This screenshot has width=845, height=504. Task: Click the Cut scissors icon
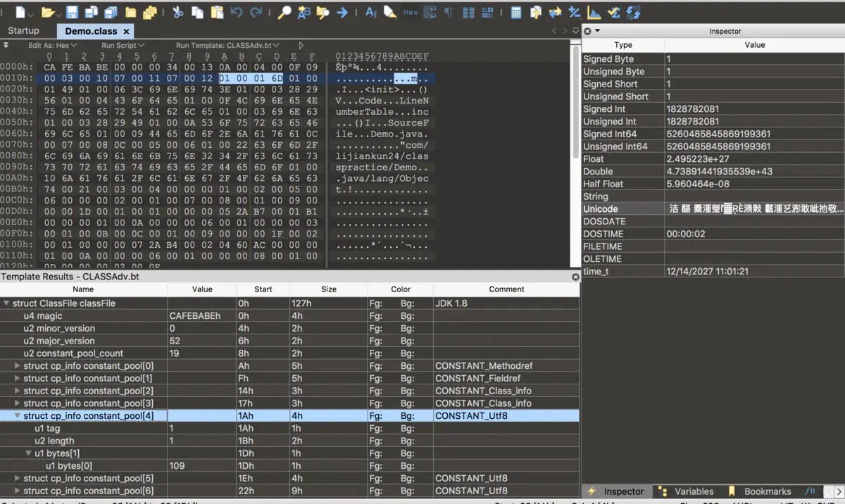pos(177,12)
